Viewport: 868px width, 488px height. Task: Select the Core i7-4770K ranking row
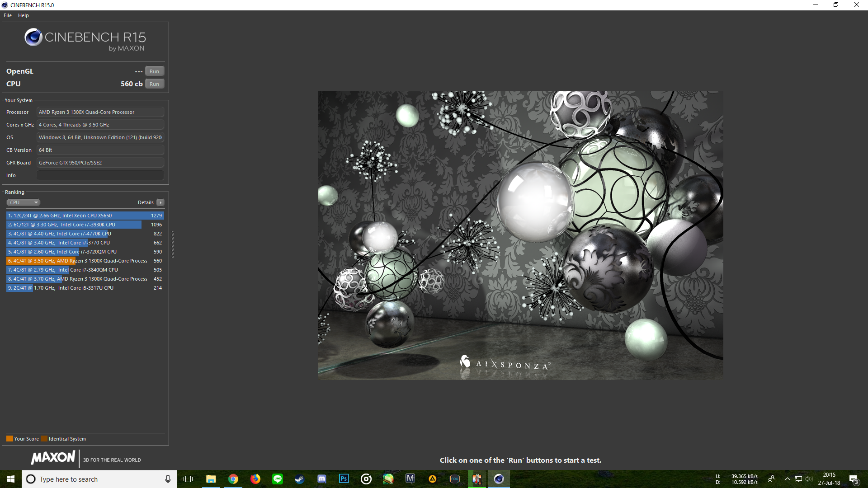(85, 234)
